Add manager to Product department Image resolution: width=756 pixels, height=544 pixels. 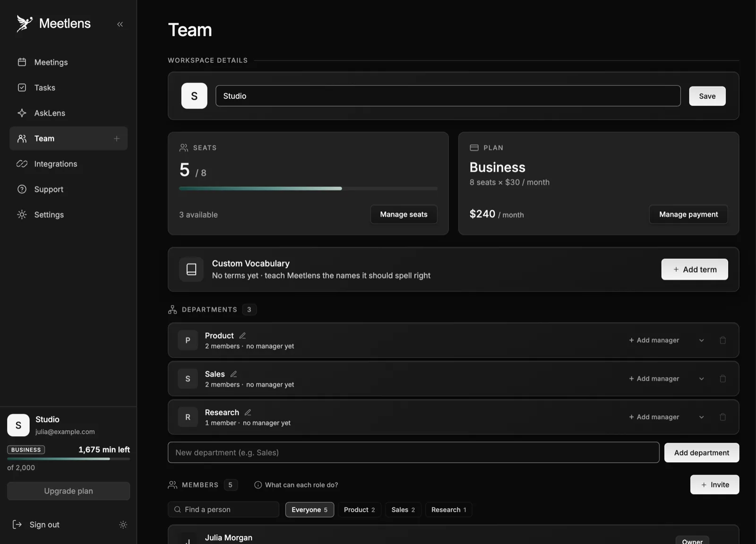(654, 340)
